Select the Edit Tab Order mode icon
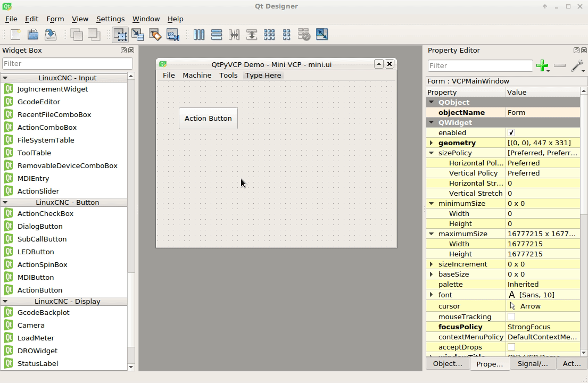Screen dimensions: 588x383 coord(173,35)
